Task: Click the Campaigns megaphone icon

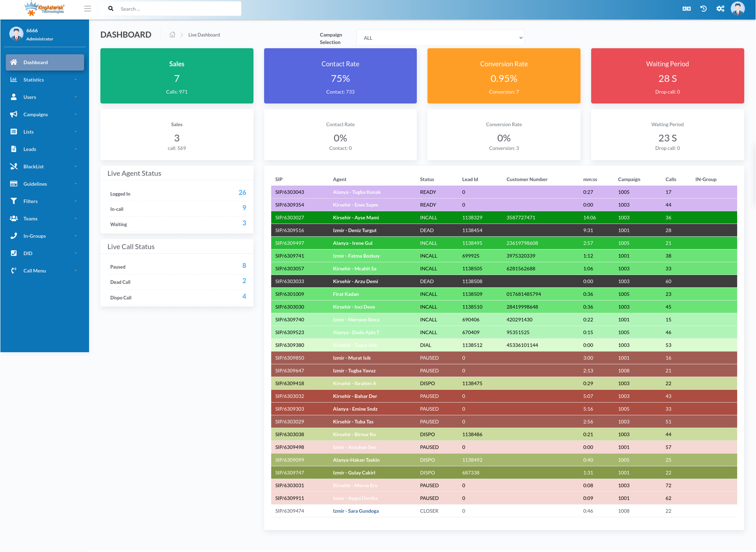Action: click(14, 114)
